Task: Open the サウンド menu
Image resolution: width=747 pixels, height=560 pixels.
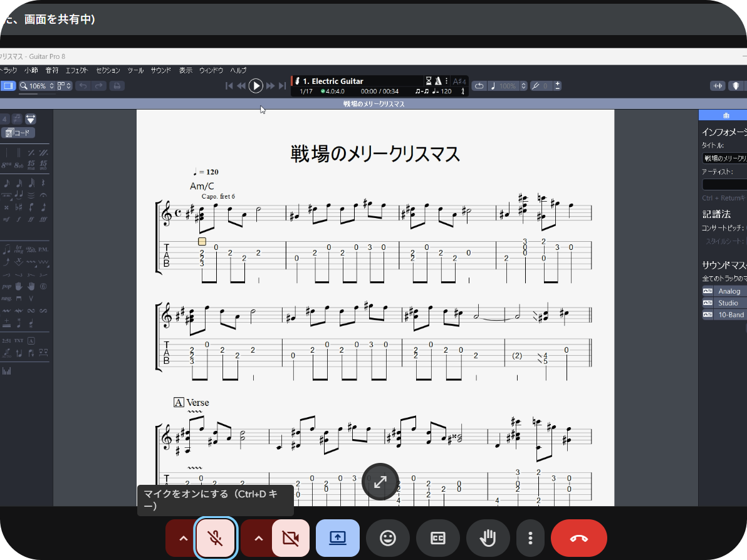Action: pyautogui.click(x=160, y=70)
